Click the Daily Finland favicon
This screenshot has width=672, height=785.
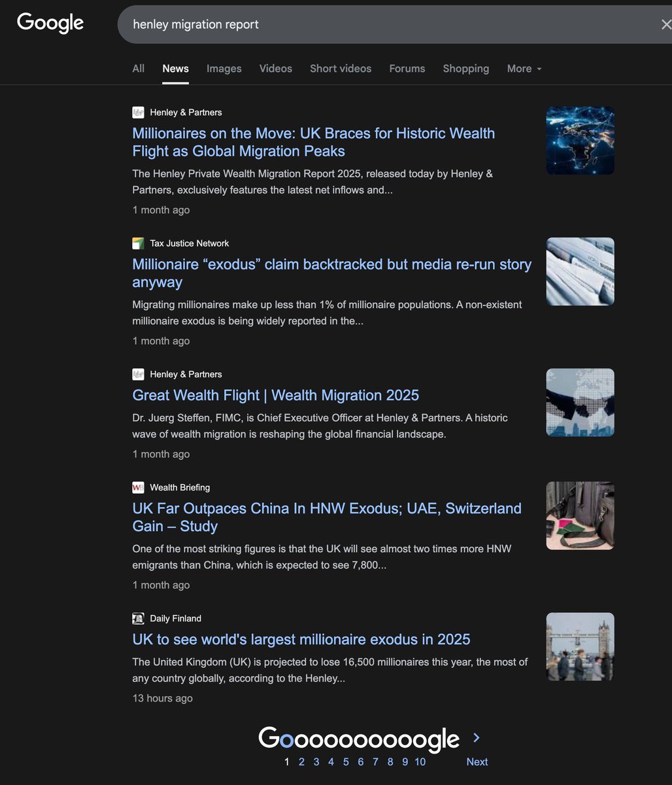[x=138, y=618]
